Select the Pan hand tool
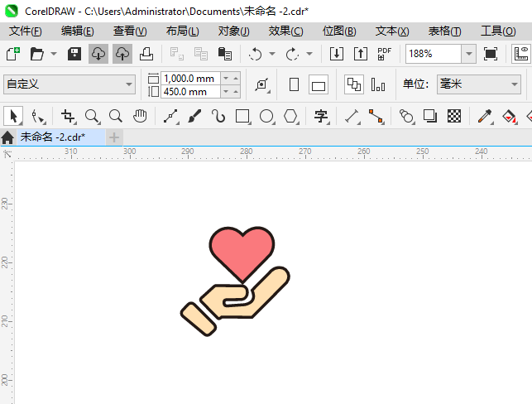This screenshot has width=532, height=404. coord(140,116)
